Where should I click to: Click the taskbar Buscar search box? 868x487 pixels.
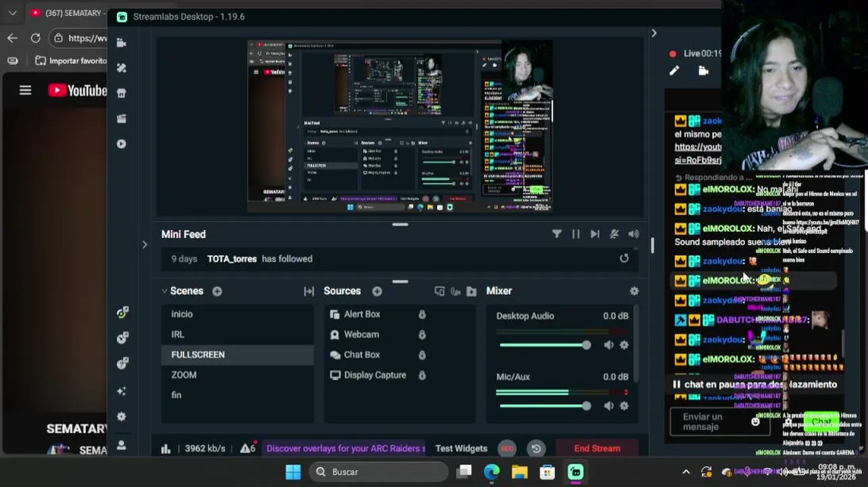click(379, 472)
